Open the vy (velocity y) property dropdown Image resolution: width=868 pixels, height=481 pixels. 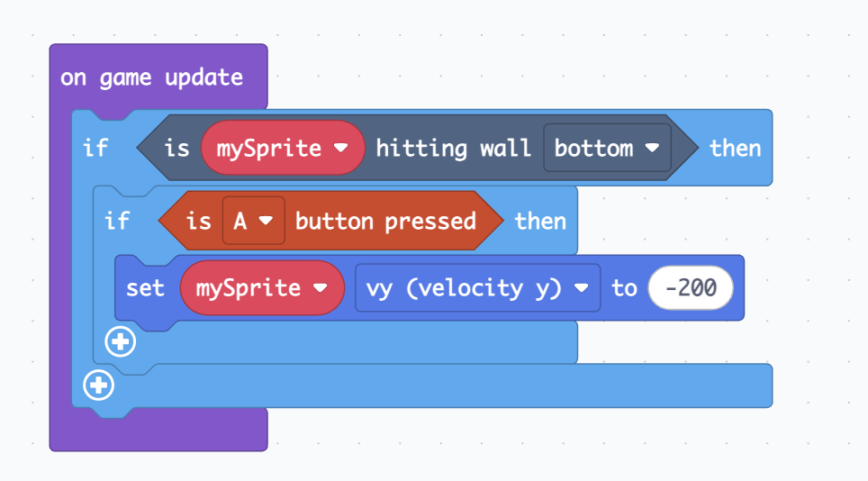point(477,288)
